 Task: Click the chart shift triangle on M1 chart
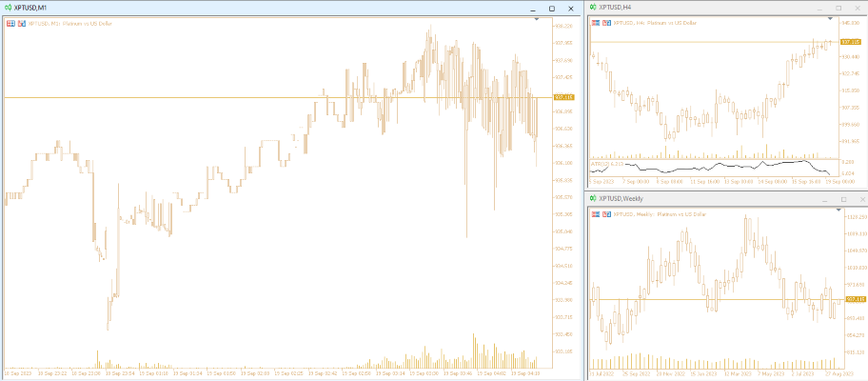point(537,19)
